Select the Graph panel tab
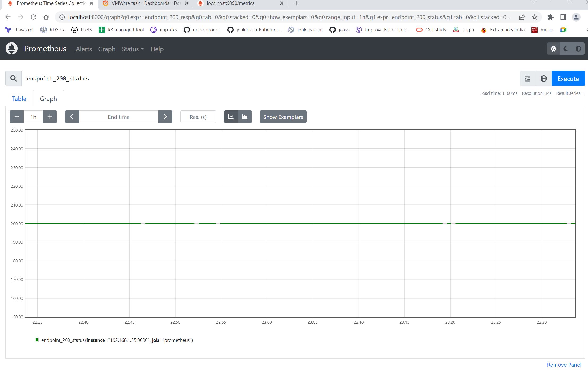588x371 pixels. click(49, 99)
